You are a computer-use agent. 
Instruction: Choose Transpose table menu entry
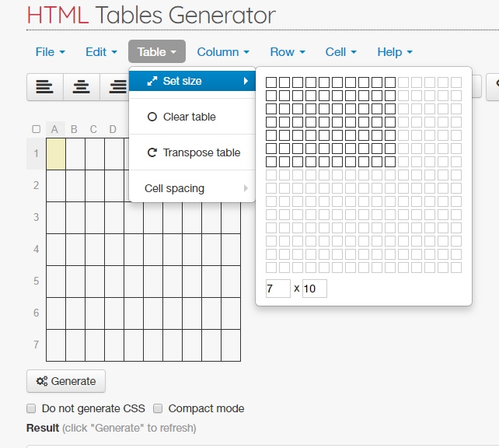tap(192, 152)
